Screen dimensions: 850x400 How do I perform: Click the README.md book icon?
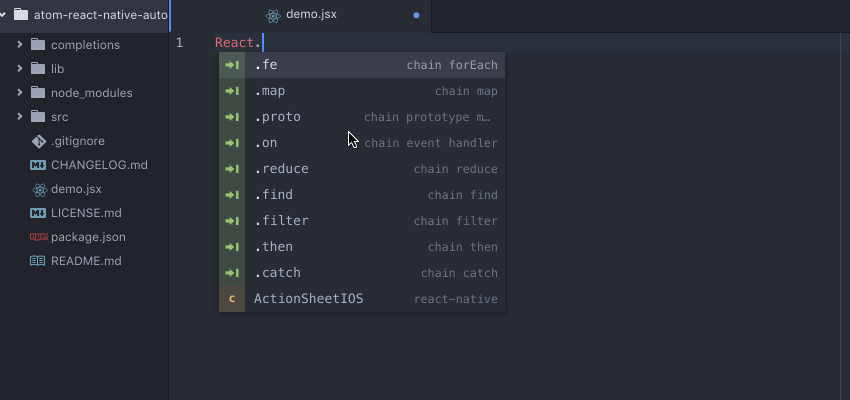[38, 261]
